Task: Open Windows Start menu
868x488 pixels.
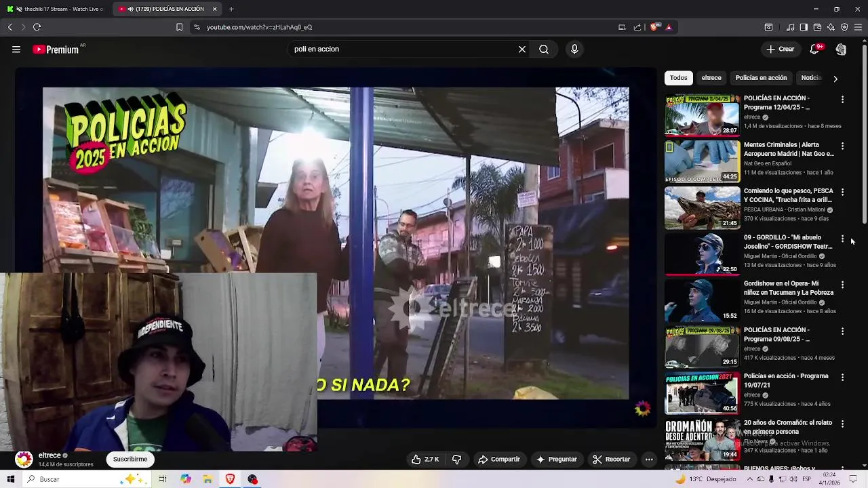Action: 10,479
